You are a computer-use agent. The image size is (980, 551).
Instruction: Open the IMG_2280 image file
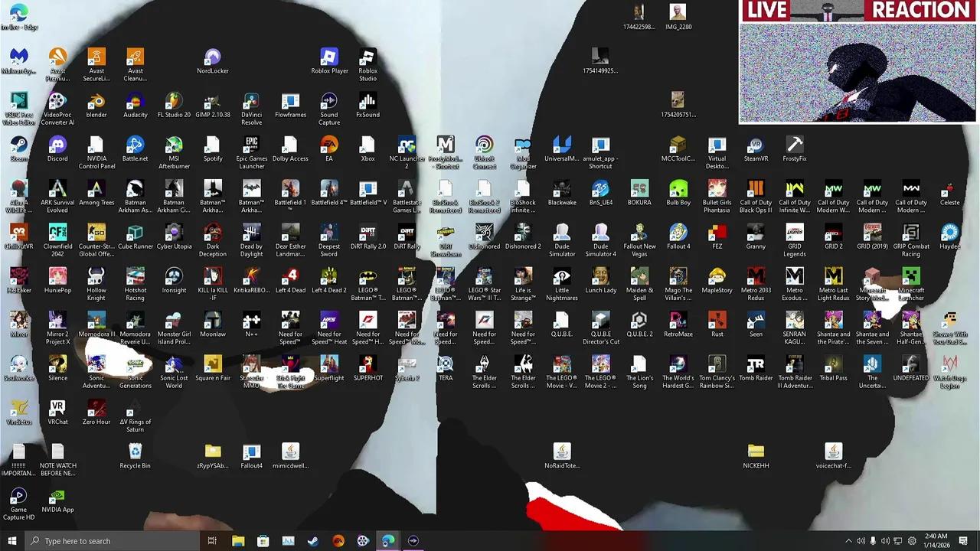tap(678, 18)
